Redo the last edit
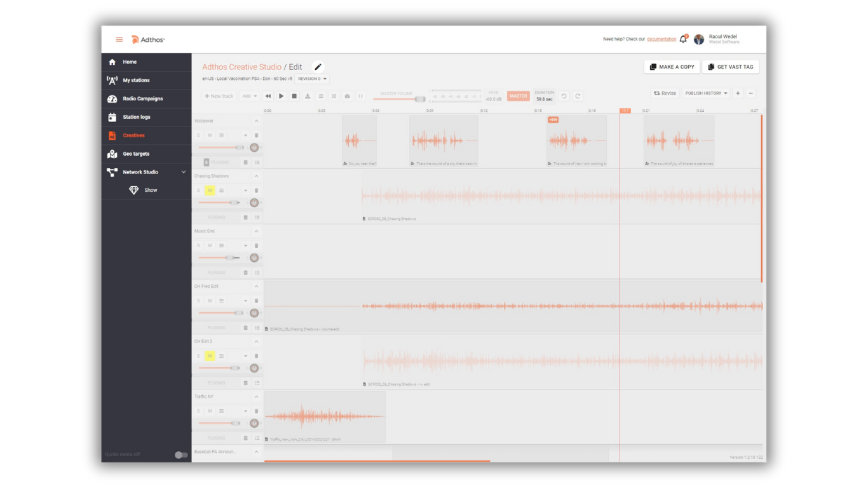This screenshot has height=488, width=868. [578, 96]
